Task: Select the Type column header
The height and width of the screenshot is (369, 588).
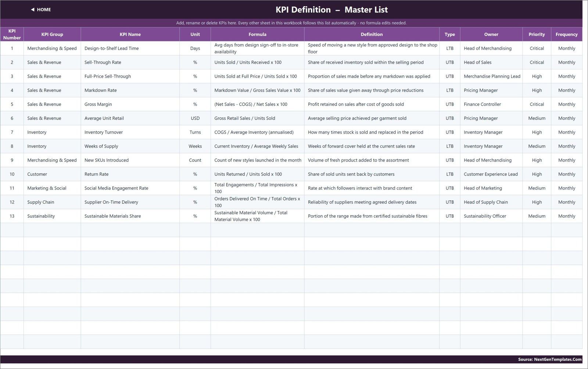Action: [450, 34]
